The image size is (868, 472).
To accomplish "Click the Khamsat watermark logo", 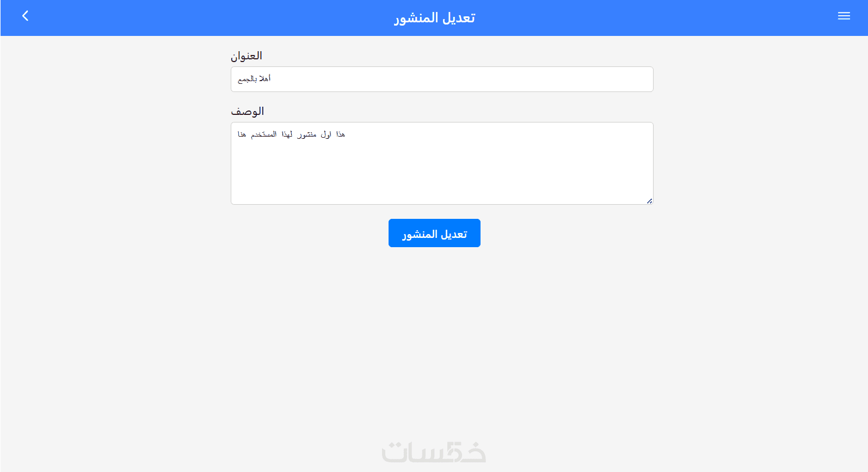I will tap(434, 452).
